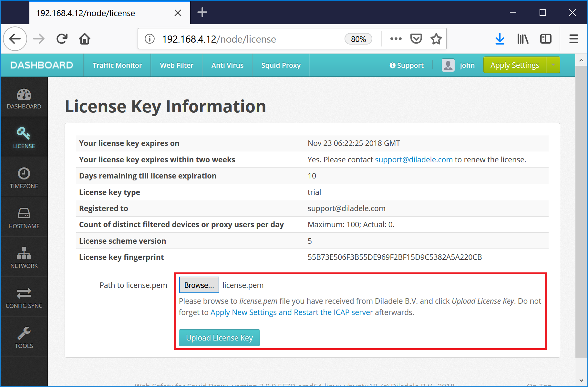588x387 pixels.
Task: Open the Firefox hamburger menu
Action: [573, 39]
